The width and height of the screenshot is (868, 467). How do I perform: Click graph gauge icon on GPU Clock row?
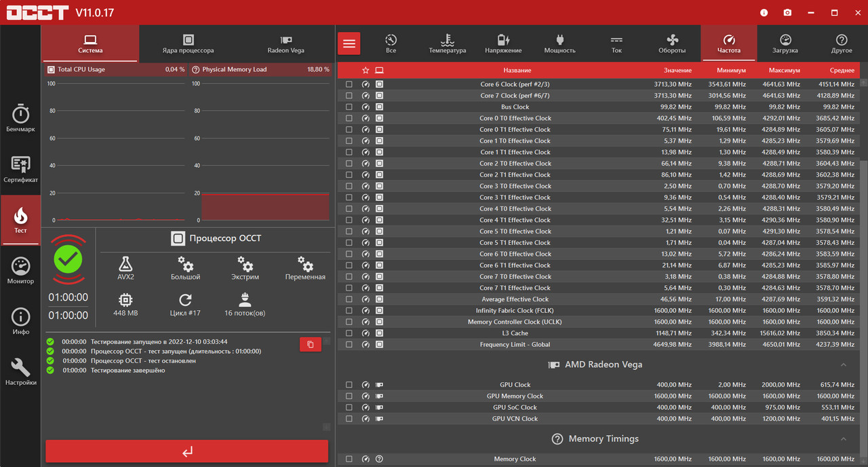366,385
